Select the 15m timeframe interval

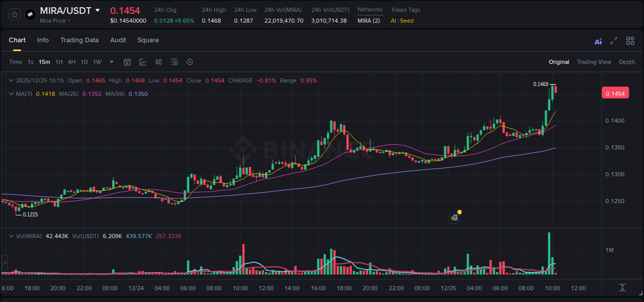tap(44, 62)
